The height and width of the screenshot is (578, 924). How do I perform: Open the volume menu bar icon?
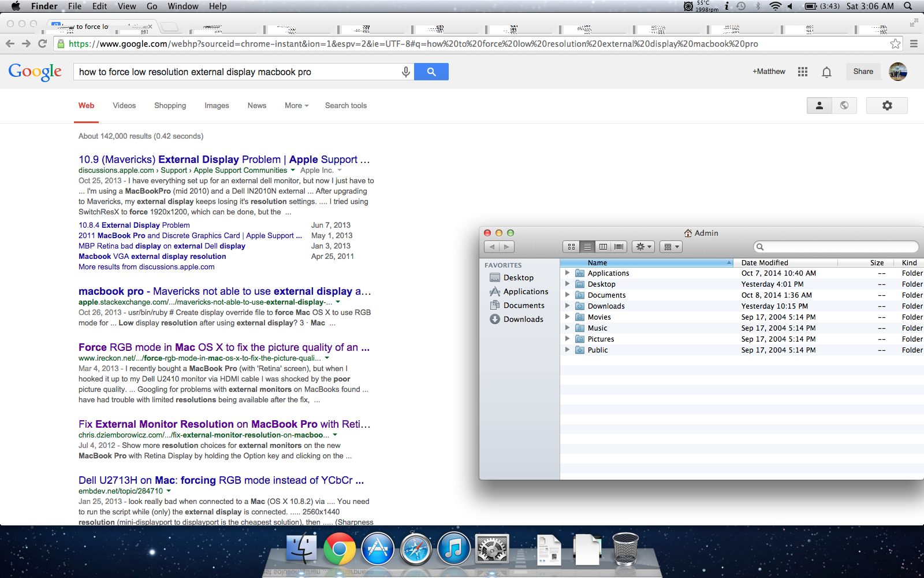pos(790,6)
